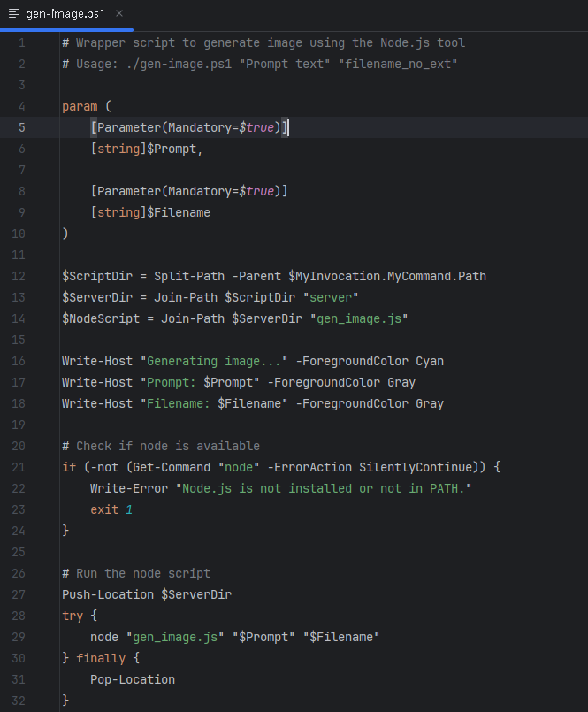Place cursor on the param keyword
The height and width of the screenshot is (712, 588).
point(80,106)
